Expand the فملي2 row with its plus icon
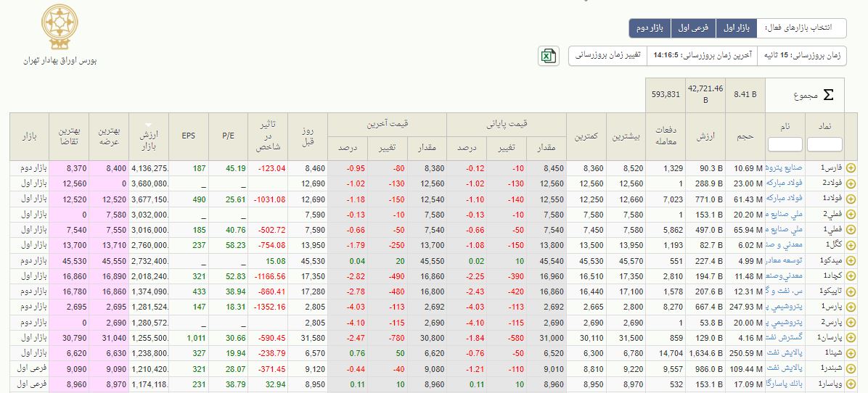The image size is (868, 393). click(x=851, y=215)
